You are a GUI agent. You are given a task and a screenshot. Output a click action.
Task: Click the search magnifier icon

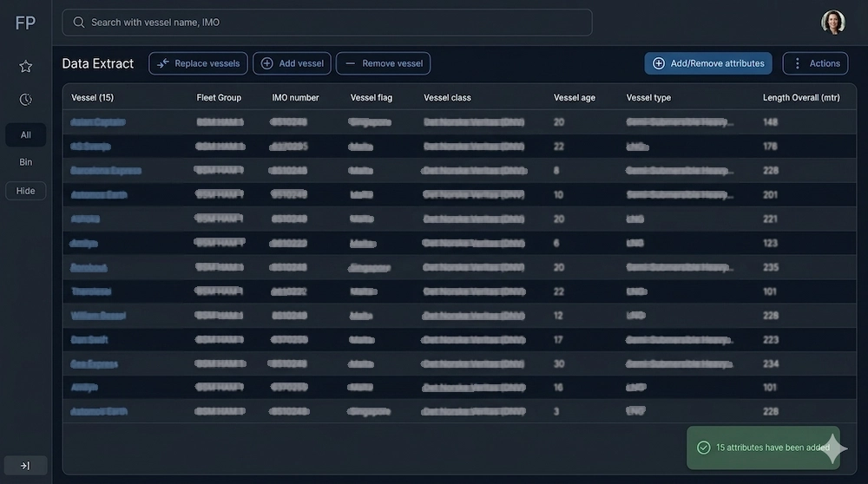(x=79, y=23)
